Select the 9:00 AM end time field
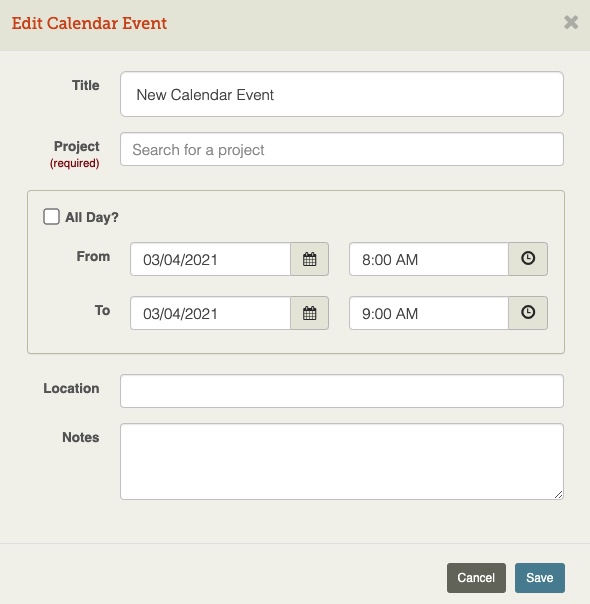 pyautogui.click(x=429, y=313)
